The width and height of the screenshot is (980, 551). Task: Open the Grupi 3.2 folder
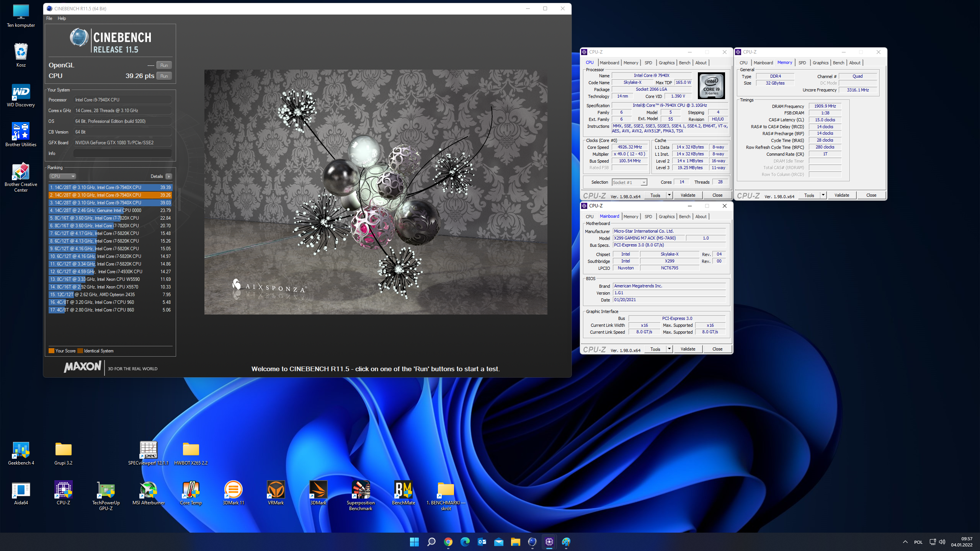tap(64, 454)
